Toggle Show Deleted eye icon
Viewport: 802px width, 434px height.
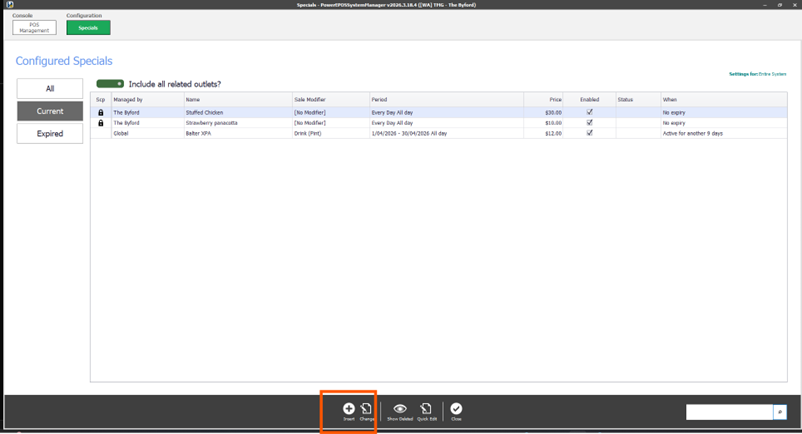click(x=400, y=408)
